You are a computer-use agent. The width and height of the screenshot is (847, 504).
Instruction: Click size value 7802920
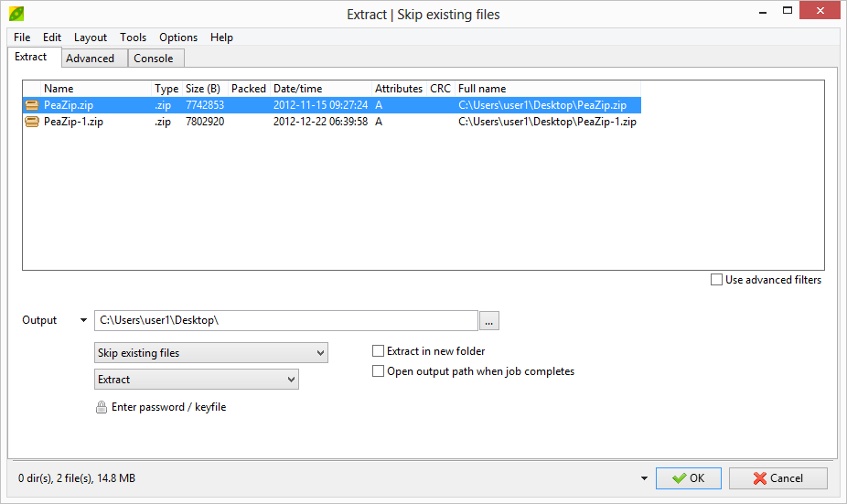(x=205, y=122)
